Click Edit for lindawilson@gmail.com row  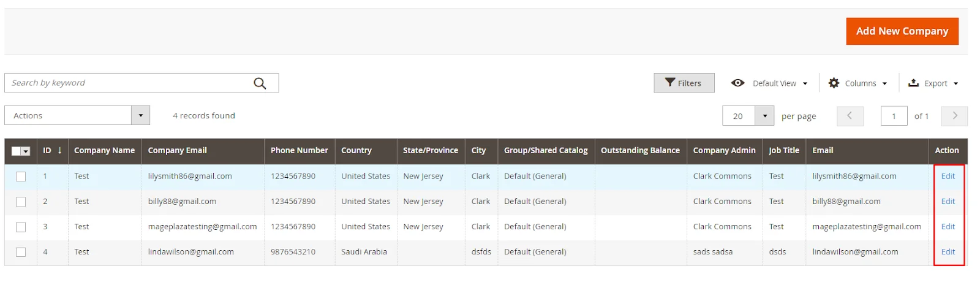948,252
